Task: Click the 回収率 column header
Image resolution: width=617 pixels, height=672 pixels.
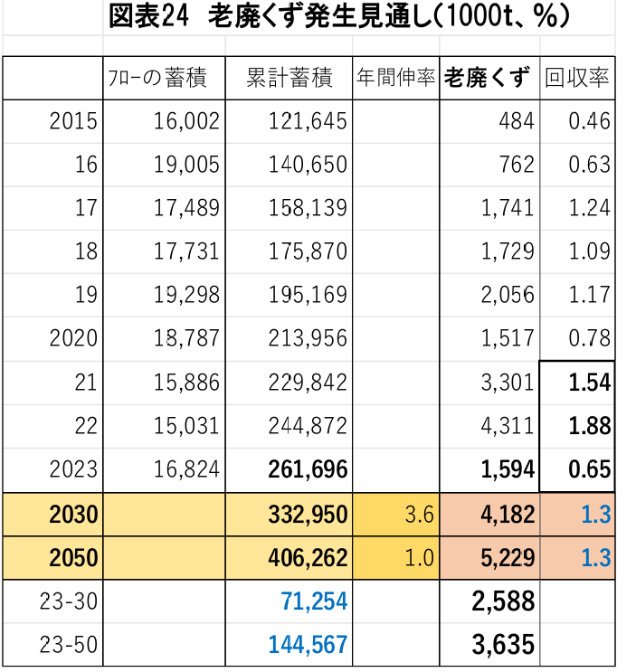Action: [x=576, y=79]
